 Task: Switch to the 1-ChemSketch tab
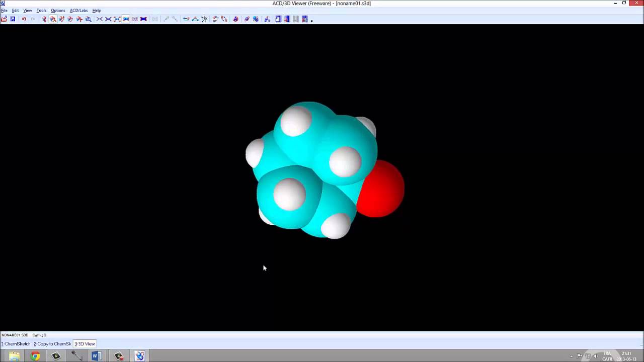point(16,344)
